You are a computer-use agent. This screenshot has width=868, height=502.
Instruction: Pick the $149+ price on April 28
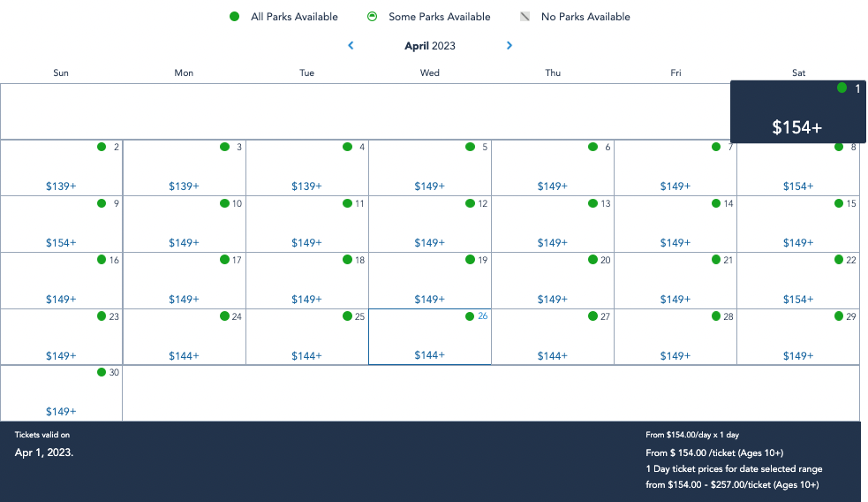pos(676,356)
